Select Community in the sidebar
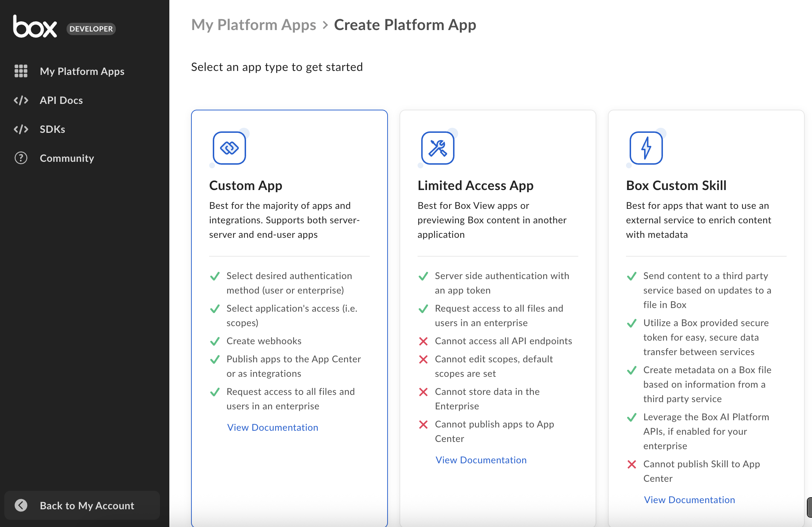The width and height of the screenshot is (812, 527). 67,158
